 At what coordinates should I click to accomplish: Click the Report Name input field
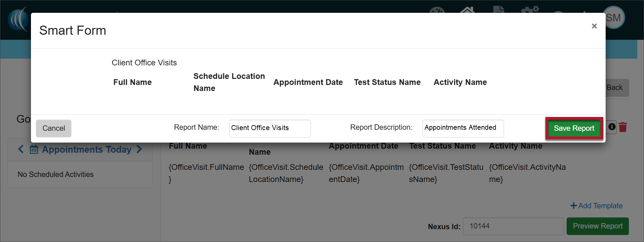coord(270,128)
